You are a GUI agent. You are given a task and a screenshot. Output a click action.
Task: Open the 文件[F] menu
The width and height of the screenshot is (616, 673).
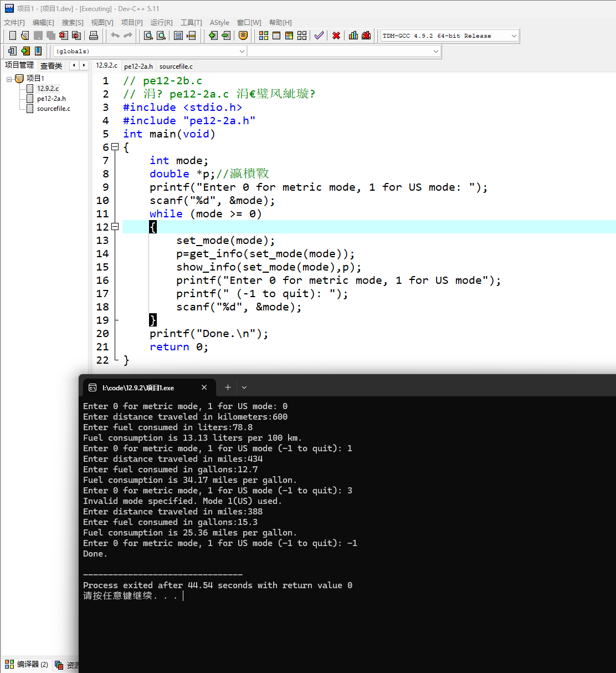tap(14, 22)
